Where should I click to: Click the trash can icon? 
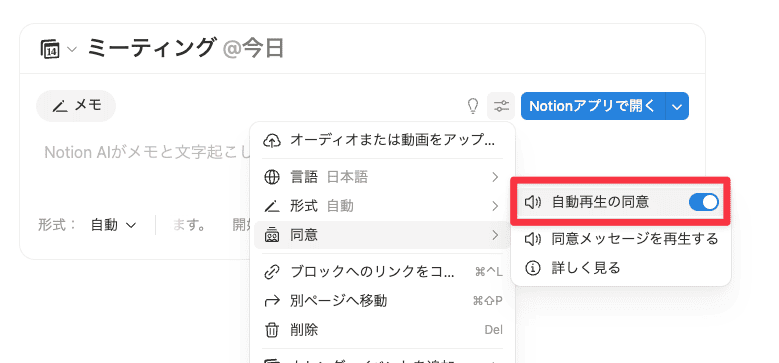point(271,329)
